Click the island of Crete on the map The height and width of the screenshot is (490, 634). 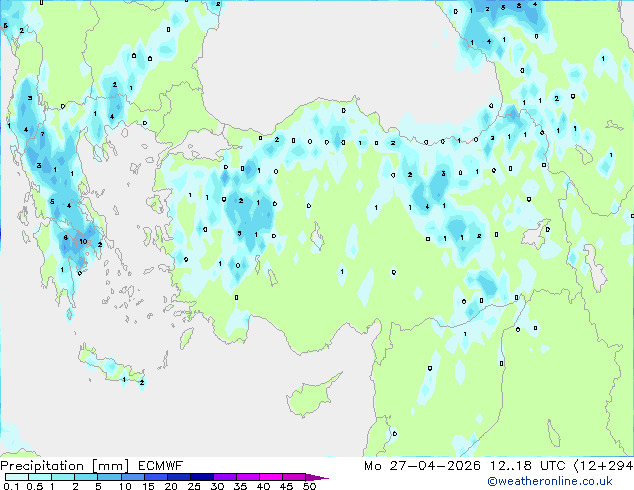click(x=111, y=366)
